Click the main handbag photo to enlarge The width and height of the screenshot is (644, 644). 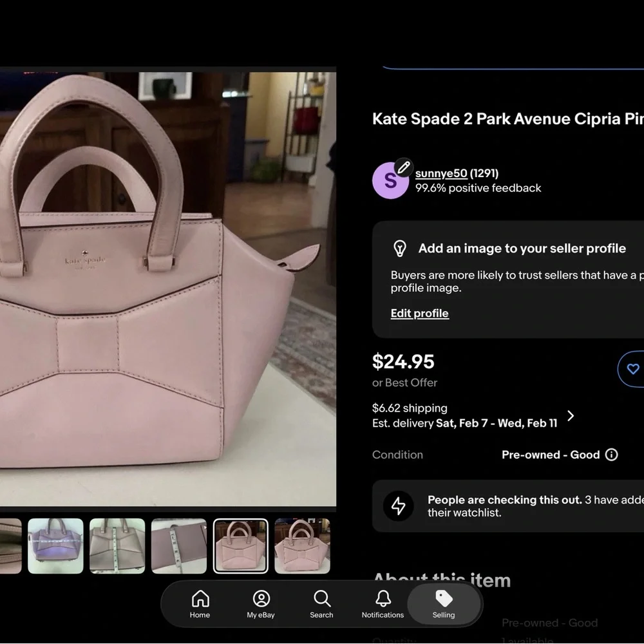[167, 290]
